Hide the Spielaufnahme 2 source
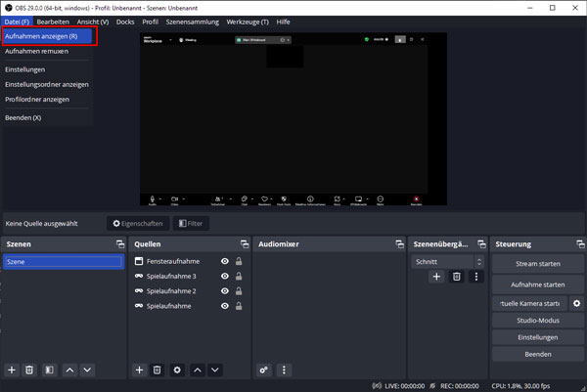 pos(225,291)
